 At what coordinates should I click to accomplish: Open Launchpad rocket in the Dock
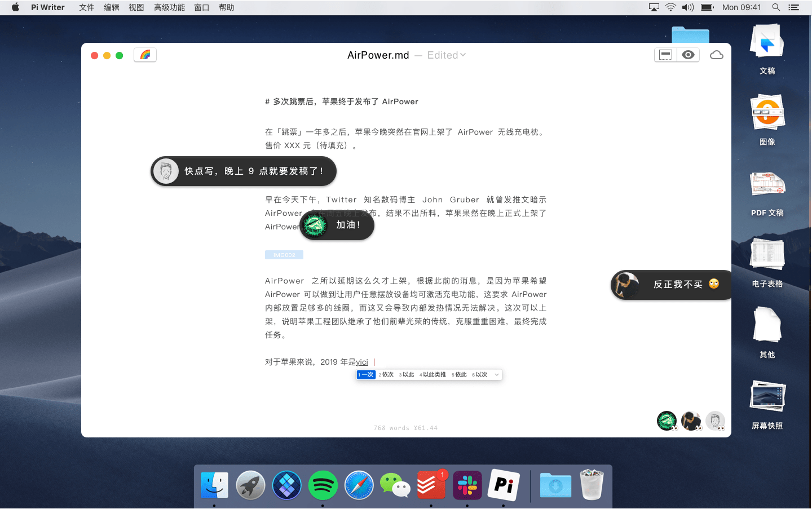point(250,485)
